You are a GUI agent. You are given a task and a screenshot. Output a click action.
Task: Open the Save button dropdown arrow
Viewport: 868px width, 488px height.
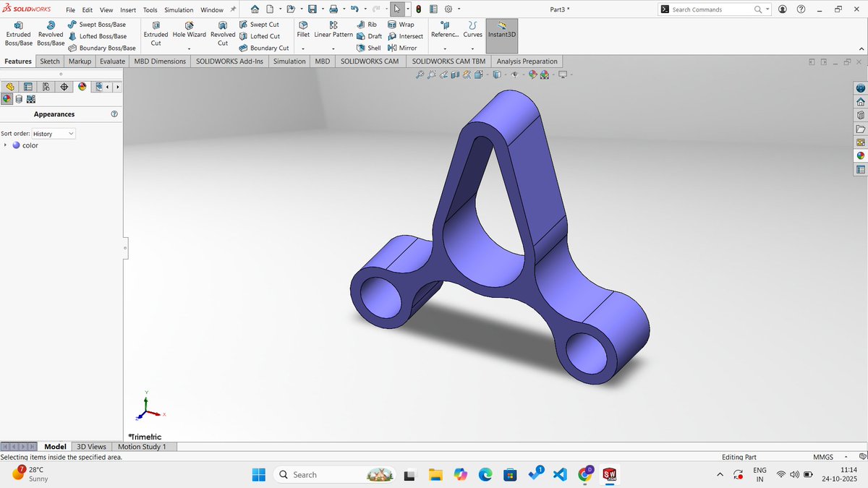point(322,9)
